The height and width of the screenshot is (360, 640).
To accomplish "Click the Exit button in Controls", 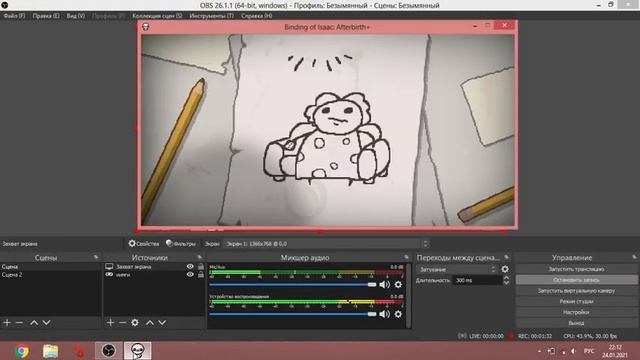I will [576, 323].
